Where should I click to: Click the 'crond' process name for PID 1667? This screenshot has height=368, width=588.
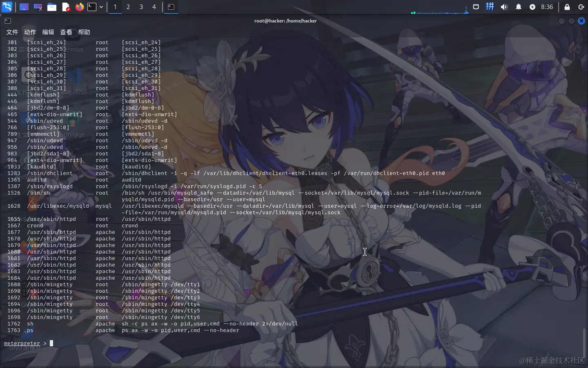pyautogui.click(x=35, y=226)
